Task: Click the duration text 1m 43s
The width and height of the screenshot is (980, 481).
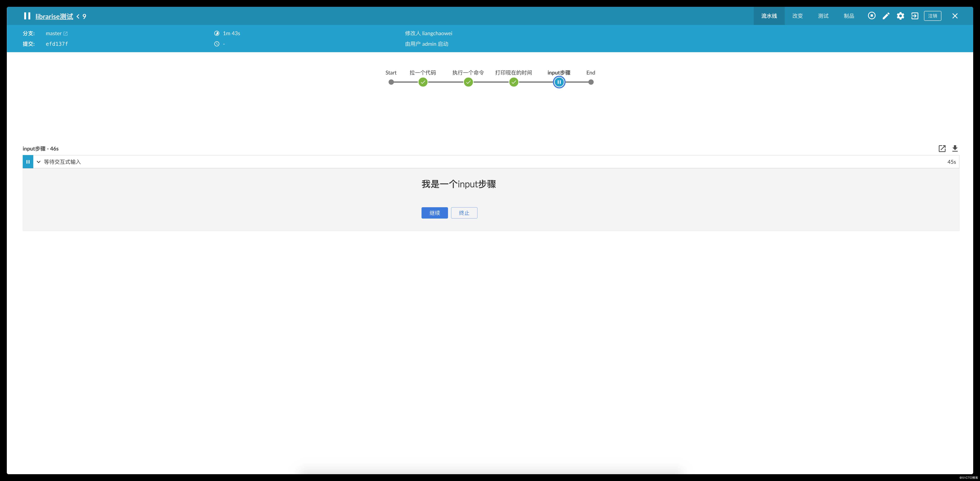Action: (231, 33)
